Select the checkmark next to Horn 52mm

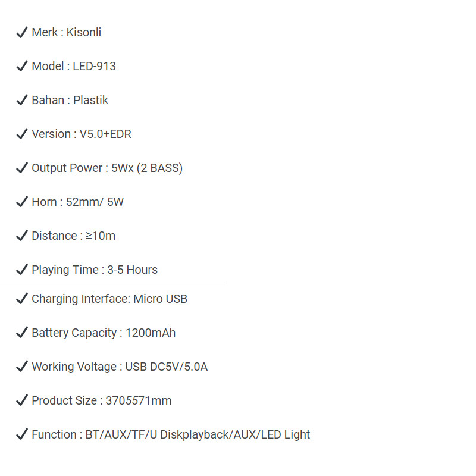tap(22, 202)
